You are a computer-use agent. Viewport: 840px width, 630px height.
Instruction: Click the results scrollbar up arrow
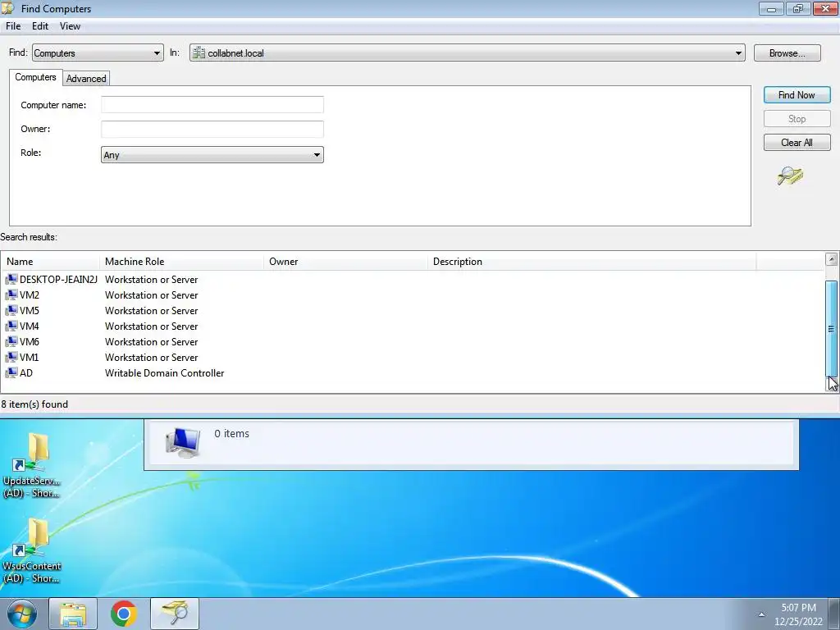click(x=832, y=260)
